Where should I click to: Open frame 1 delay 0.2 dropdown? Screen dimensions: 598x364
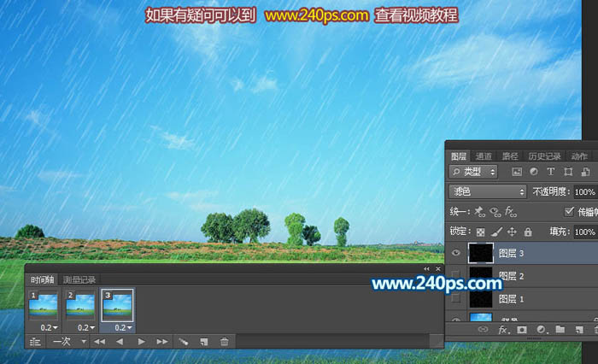click(50, 328)
